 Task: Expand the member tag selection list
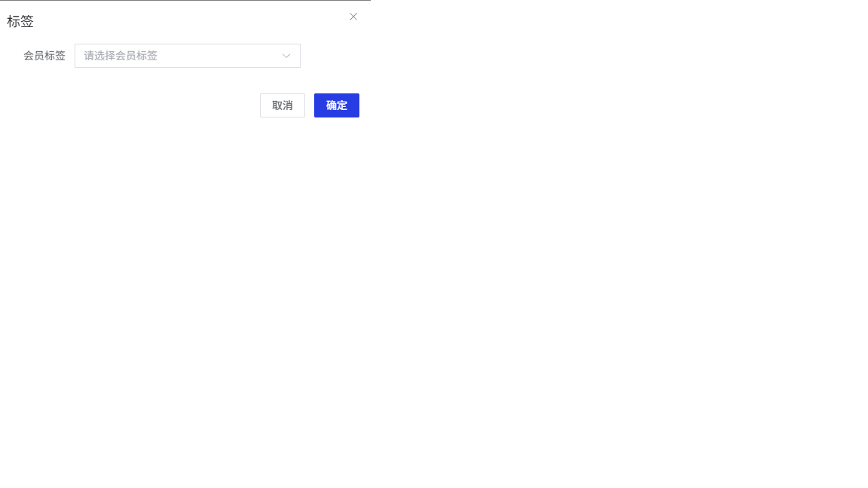click(x=188, y=56)
